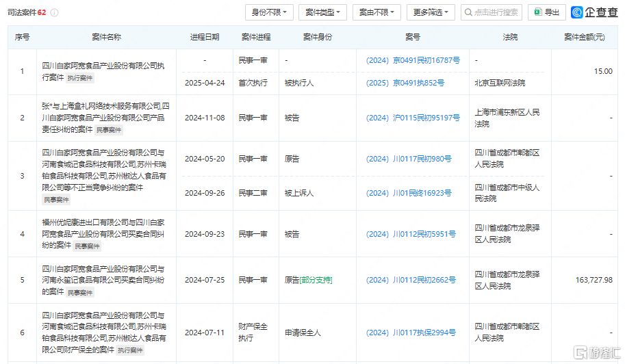
Task: Click the 民事案件 tag in row 2
Action: (110, 130)
